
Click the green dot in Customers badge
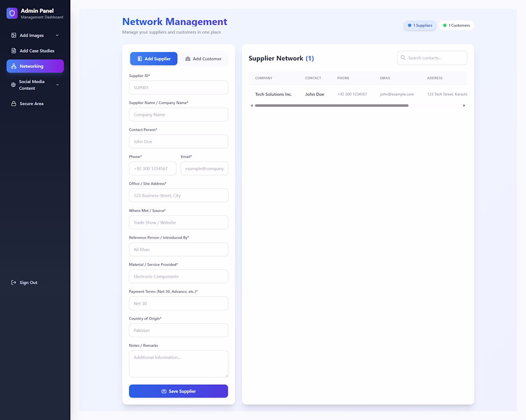pos(445,25)
